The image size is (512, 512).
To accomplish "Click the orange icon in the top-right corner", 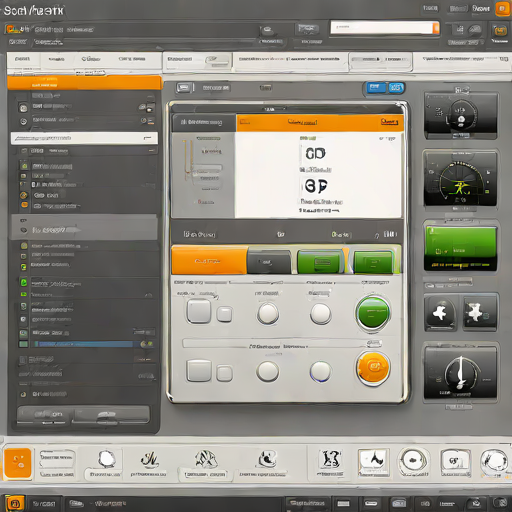I will (x=502, y=9).
